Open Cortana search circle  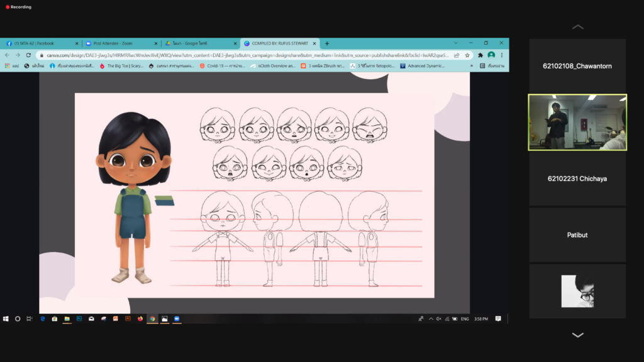pos(18,319)
